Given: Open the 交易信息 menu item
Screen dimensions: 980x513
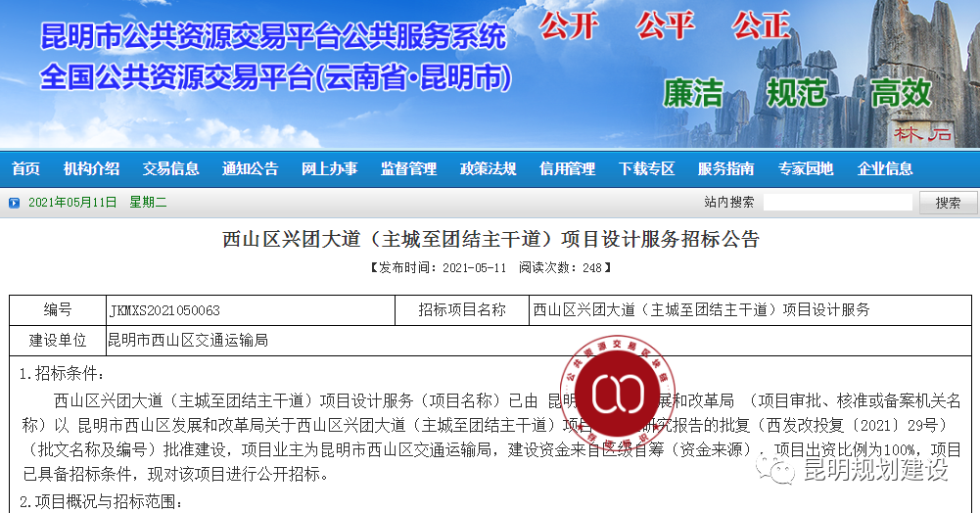Looking at the screenshot, I should coord(170,168).
